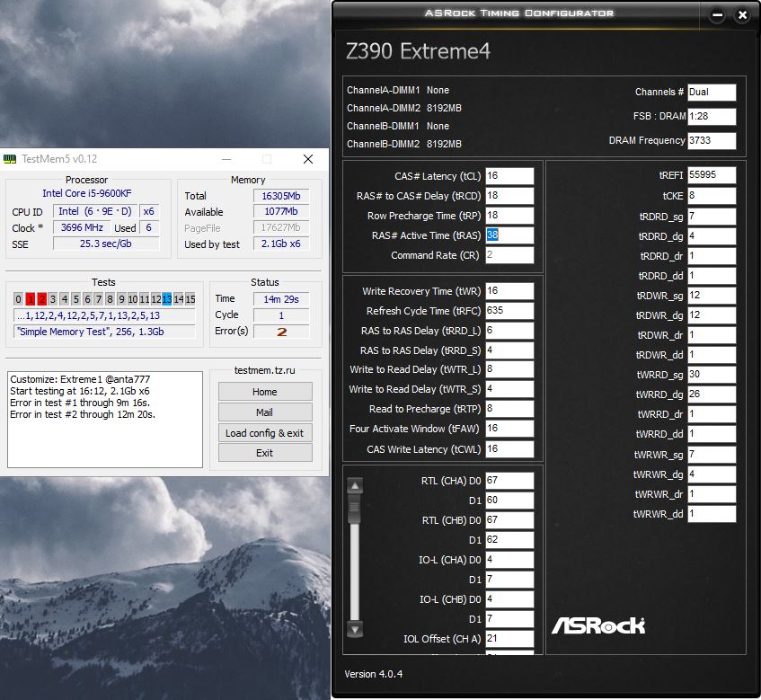Click the ChannelA-DIMM2 8192MB entry
This screenshot has height=700, width=761.
[403, 108]
